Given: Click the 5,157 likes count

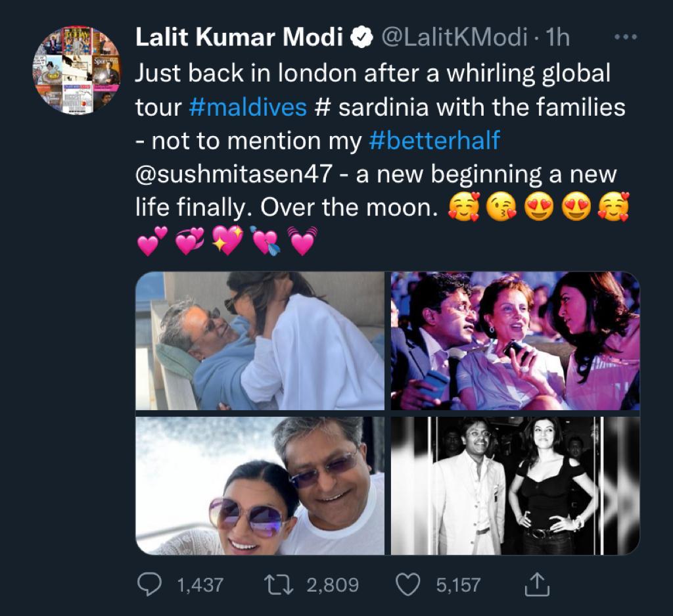Looking at the screenshot, I should 458,584.
